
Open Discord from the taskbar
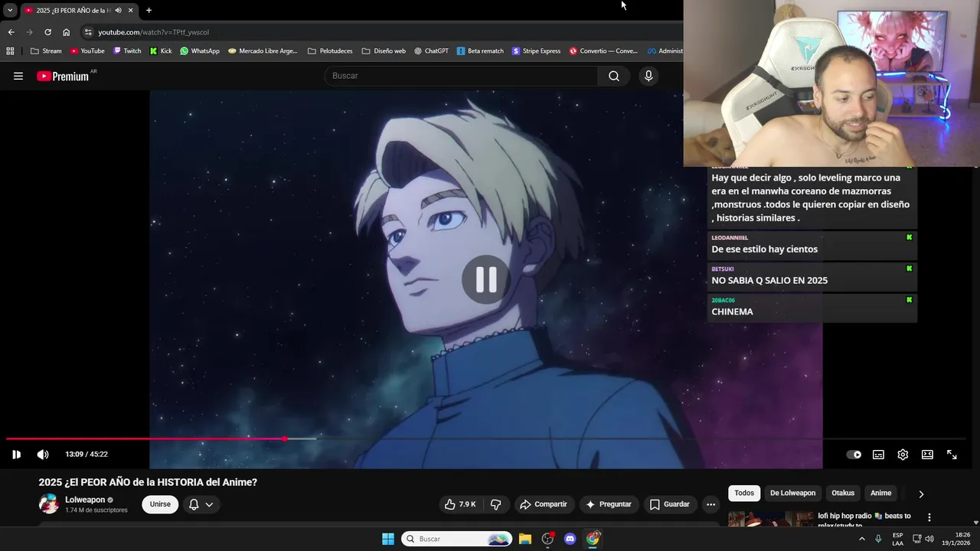point(570,539)
